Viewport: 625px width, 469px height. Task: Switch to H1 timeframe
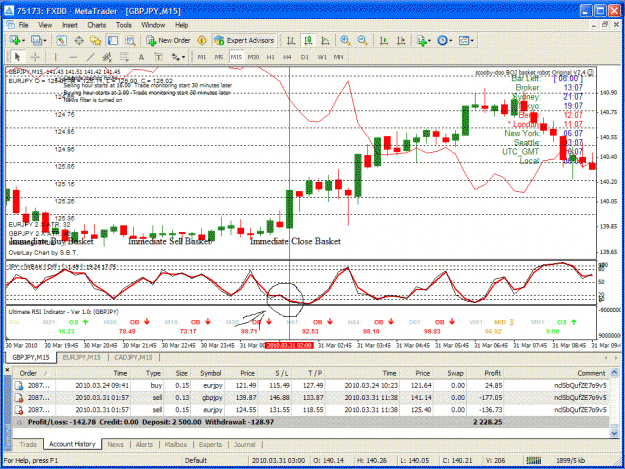coord(271,57)
